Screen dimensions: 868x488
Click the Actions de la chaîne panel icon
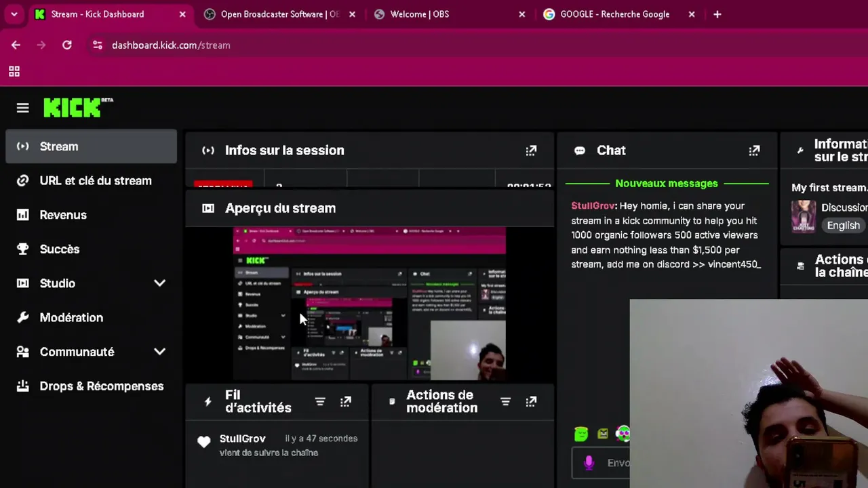coord(800,266)
